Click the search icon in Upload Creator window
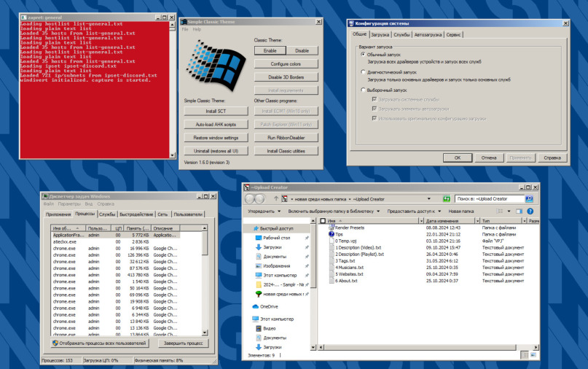 [530, 198]
